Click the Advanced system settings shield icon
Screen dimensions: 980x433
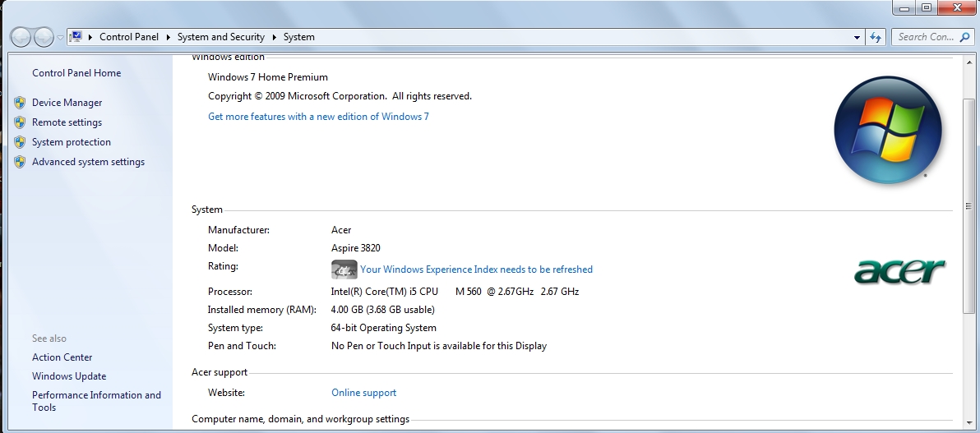click(x=20, y=162)
